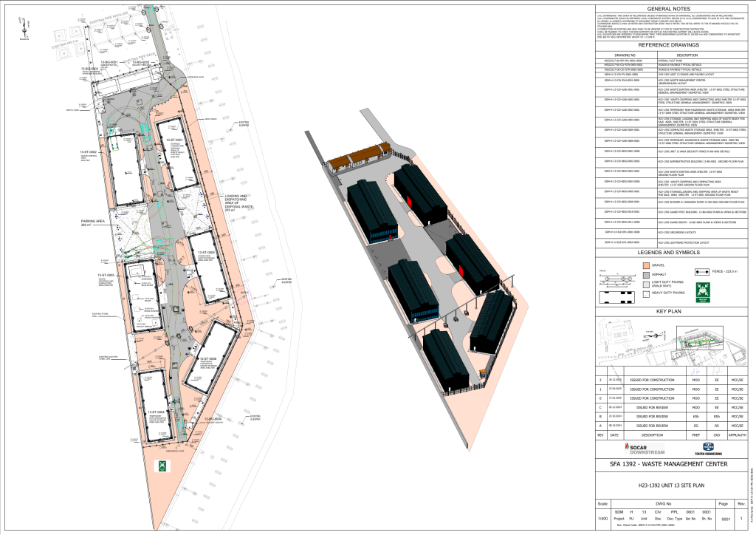Click the DATE column header in revision table
The width and height of the screenshot is (756, 535).
614,435
